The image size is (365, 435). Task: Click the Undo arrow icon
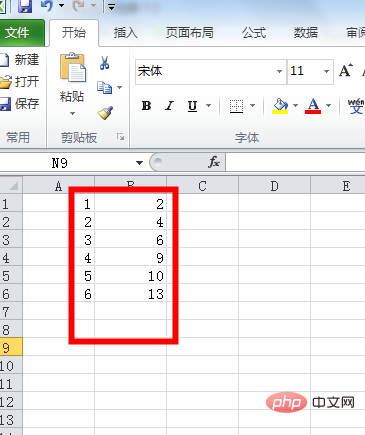coord(47,5)
